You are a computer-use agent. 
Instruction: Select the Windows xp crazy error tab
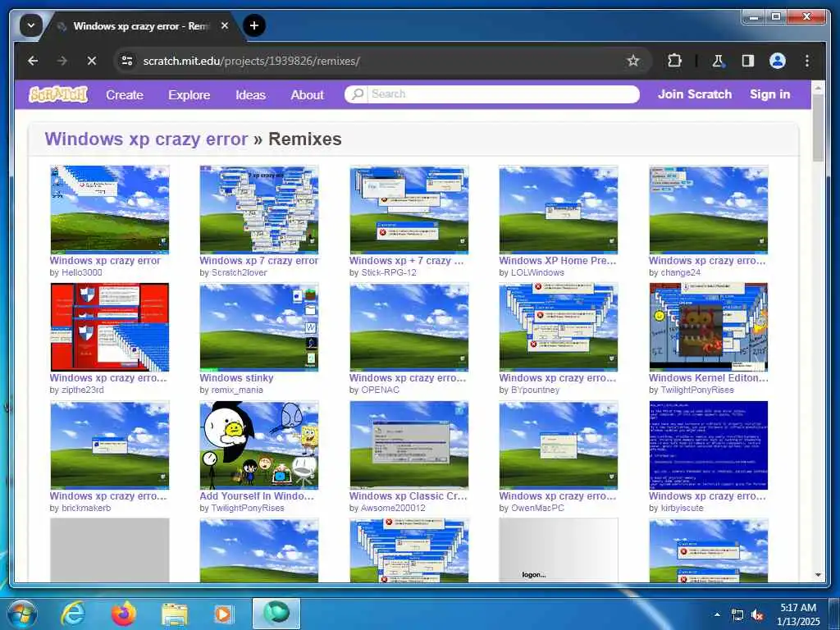140,25
